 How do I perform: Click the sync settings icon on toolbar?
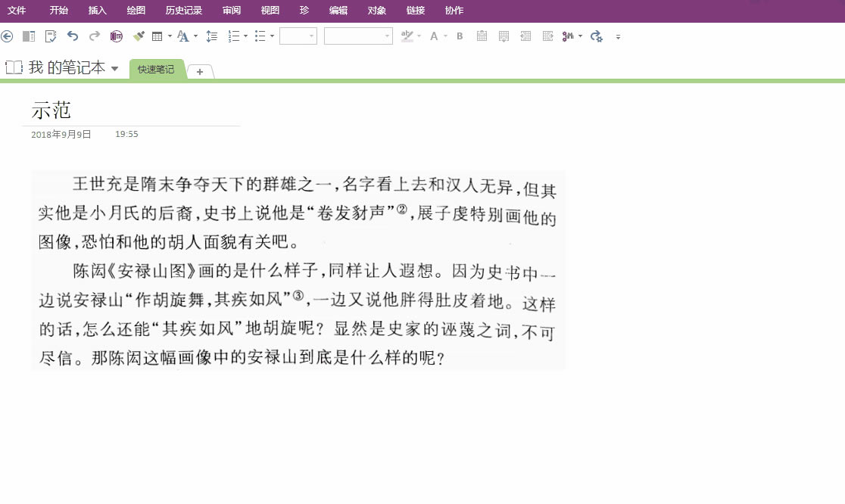(595, 36)
